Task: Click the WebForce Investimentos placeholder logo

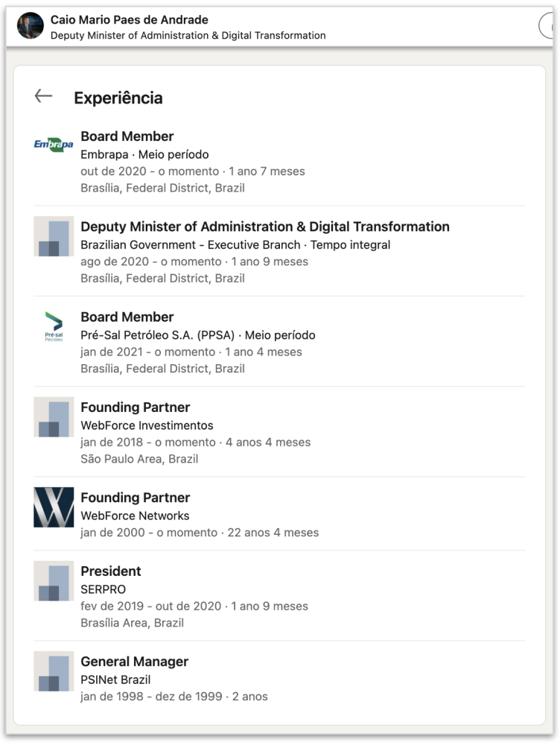Action: pos(54,417)
